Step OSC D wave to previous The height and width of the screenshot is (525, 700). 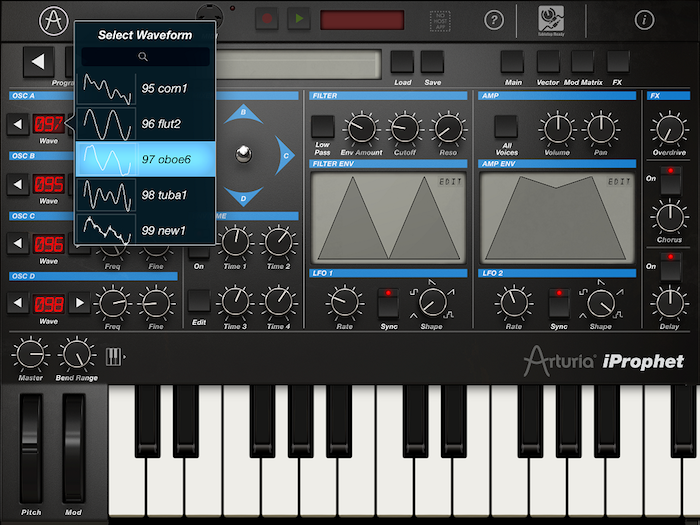click(18, 303)
